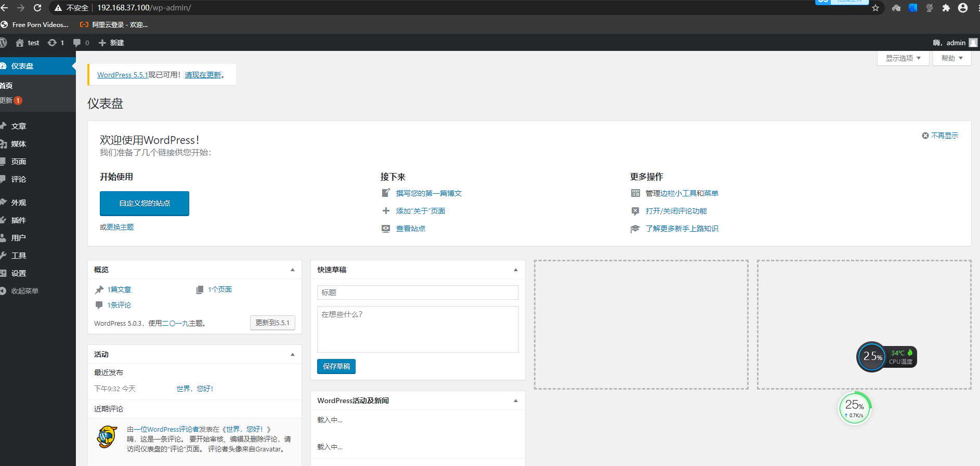Open the Chrome profile account icon

pos(963,8)
